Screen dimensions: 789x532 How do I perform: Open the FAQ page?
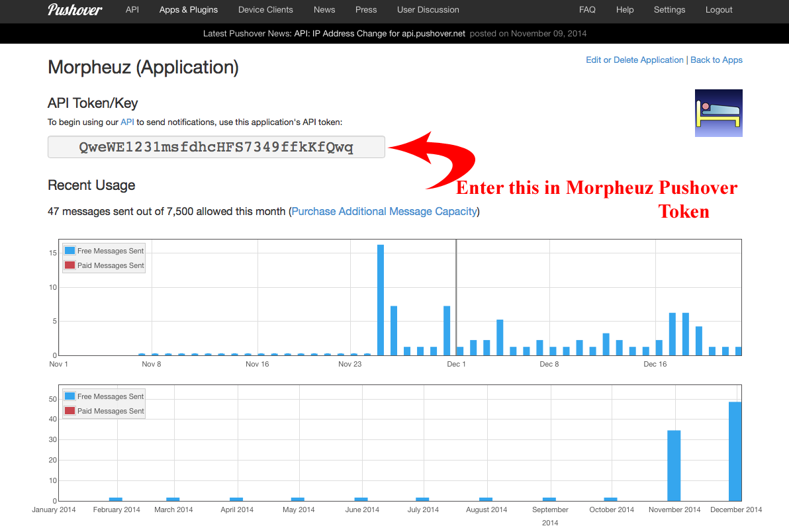click(x=587, y=9)
